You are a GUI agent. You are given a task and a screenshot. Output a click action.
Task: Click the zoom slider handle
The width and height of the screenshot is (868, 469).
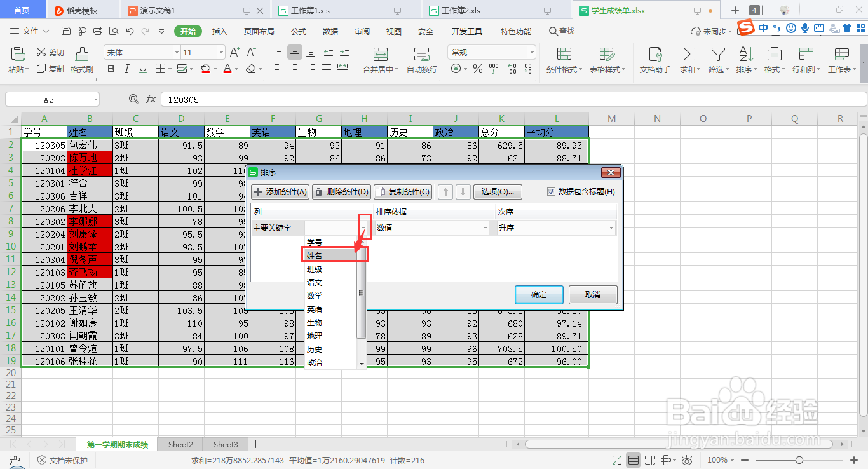pyautogui.click(x=799, y=460)
